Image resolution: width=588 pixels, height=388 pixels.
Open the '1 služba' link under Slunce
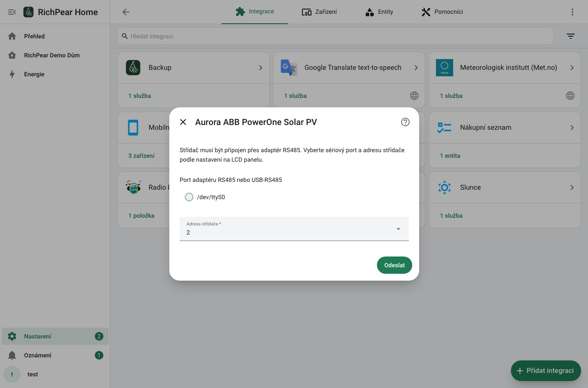click(x=451, y=216)
